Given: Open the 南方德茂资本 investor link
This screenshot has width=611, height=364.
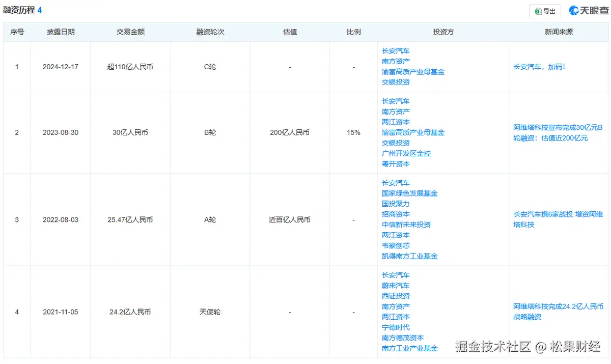Looking at the screenshot, I should (x=403, y=338).
